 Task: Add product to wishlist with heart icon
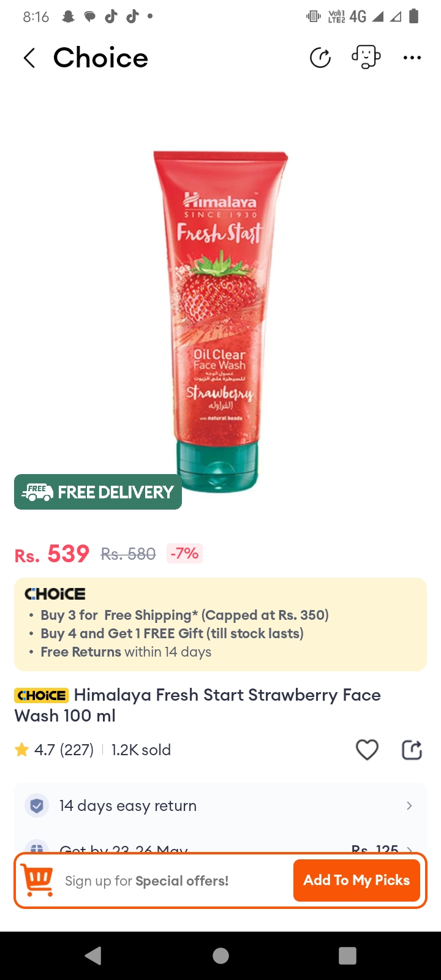click(367, 750)
